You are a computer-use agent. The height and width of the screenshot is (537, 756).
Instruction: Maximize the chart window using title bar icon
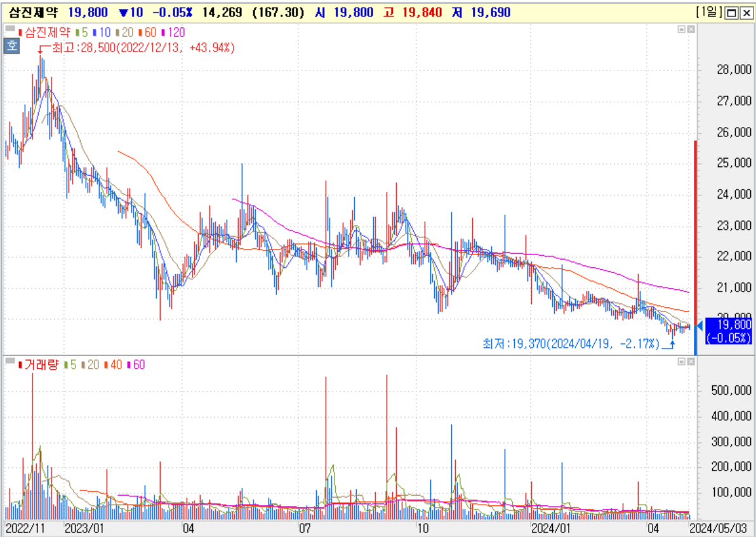(x=731, y=13)
